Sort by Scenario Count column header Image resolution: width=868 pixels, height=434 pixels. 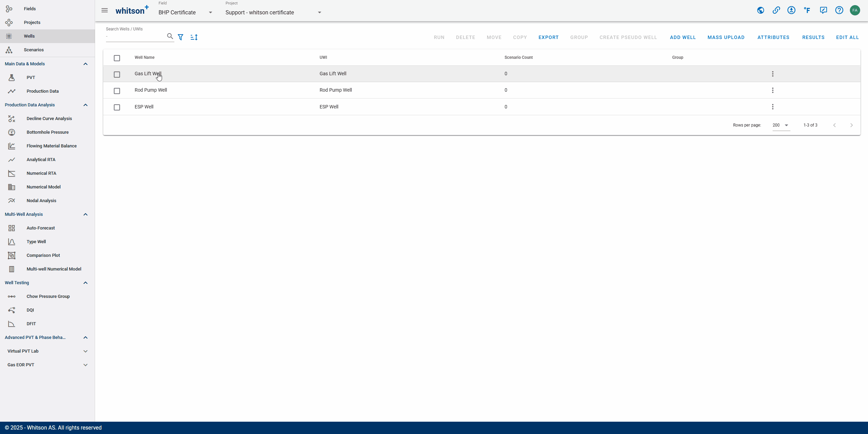pyautogui.click(x=518, y=57)
